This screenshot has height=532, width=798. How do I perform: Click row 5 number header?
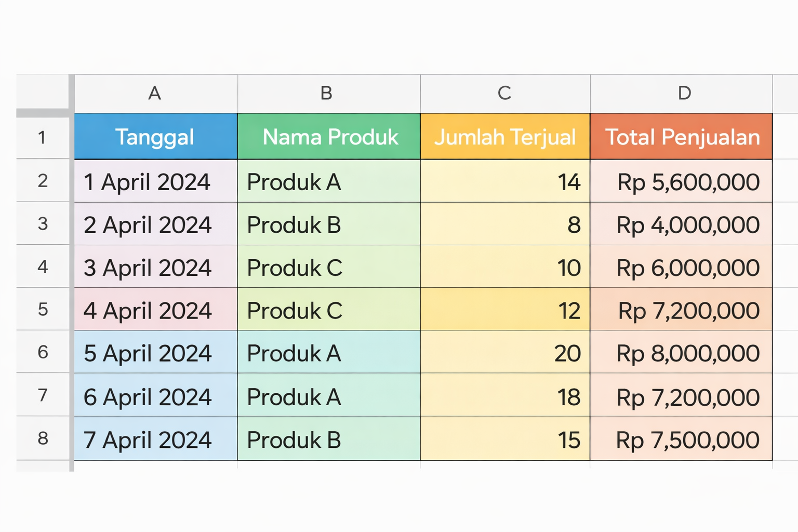click(x=43, y=310)
